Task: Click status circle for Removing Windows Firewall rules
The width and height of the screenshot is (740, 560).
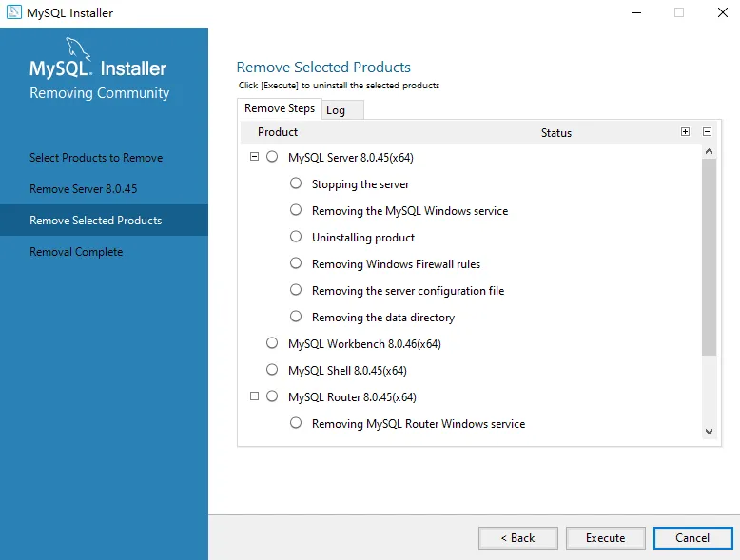Action: click(x=296, y=263)
